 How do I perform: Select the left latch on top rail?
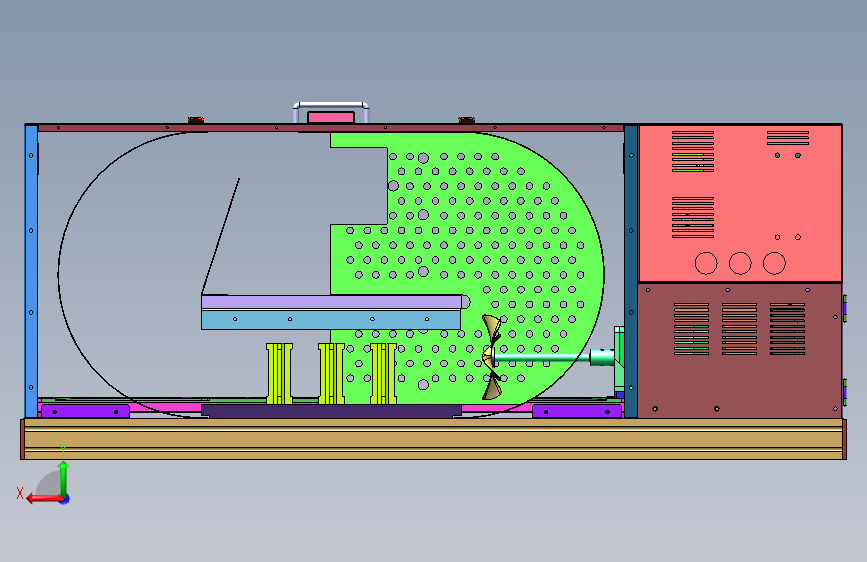point(196,120)
